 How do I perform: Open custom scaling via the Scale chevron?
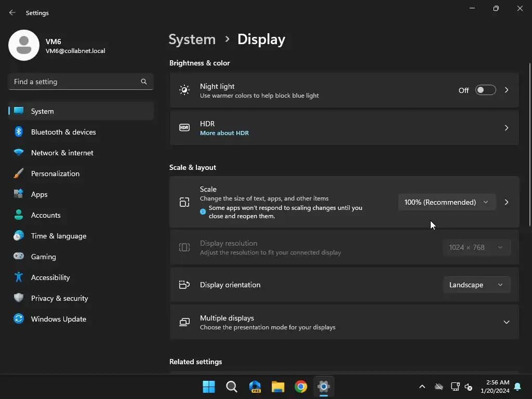tap(506, 202)
